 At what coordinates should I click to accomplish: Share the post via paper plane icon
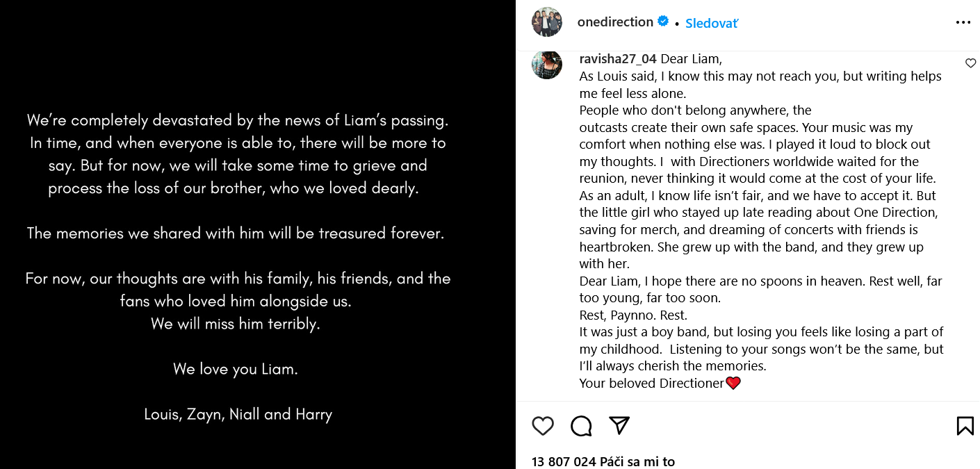(x=619, y=425)
